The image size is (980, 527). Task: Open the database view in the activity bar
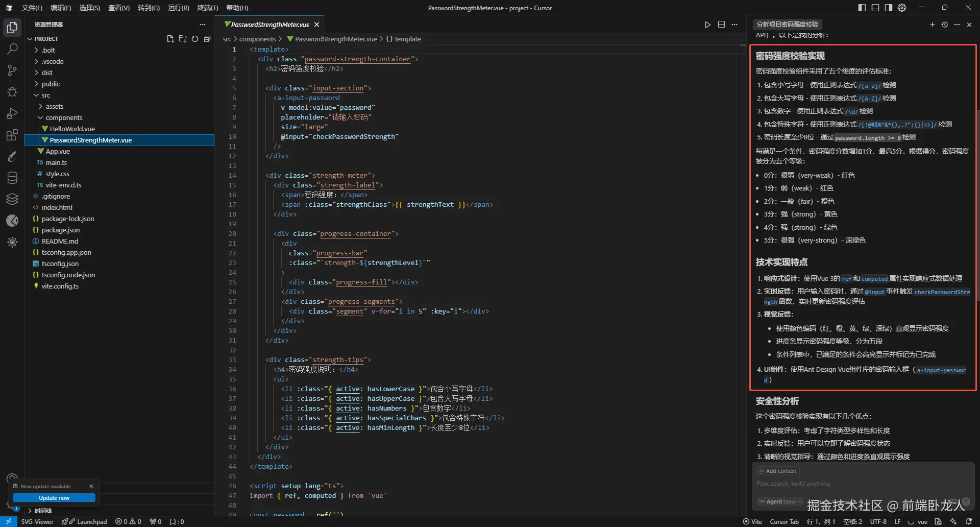tap(12, 178)
